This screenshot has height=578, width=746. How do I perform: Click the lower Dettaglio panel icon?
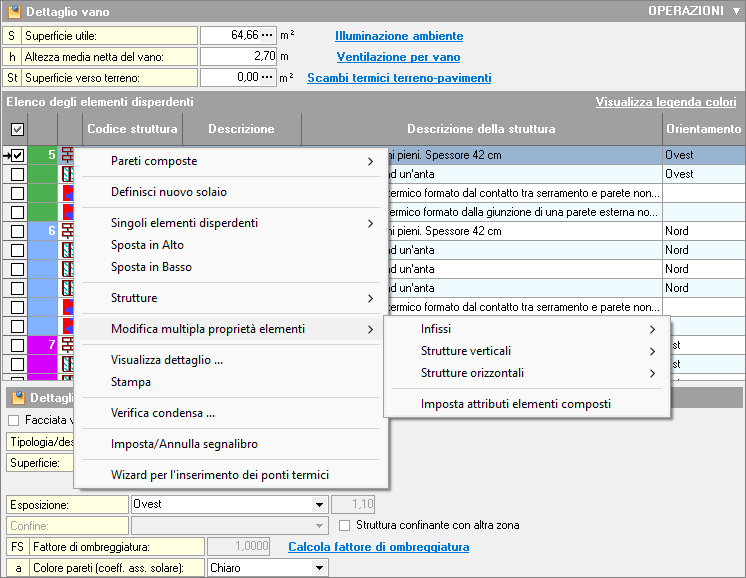pos(18,398)
